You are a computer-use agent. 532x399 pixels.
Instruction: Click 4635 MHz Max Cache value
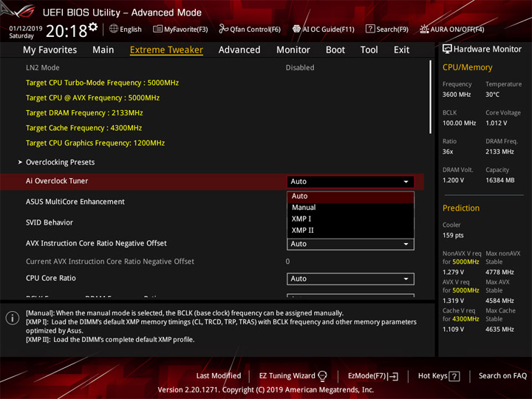(x=499, y=330)
